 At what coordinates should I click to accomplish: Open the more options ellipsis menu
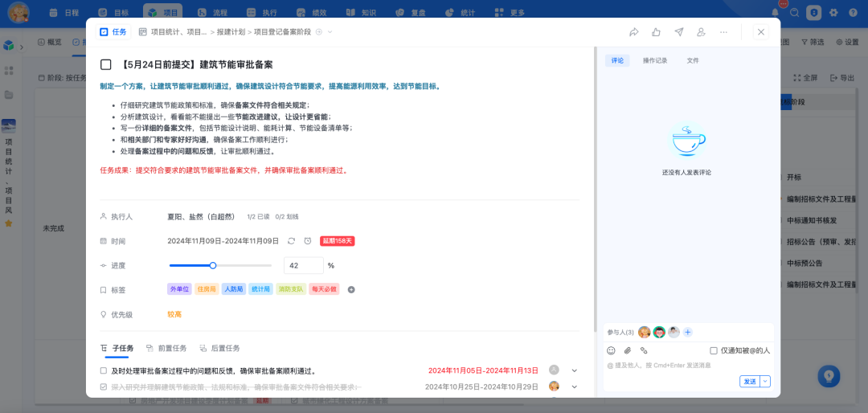(723, 32)
